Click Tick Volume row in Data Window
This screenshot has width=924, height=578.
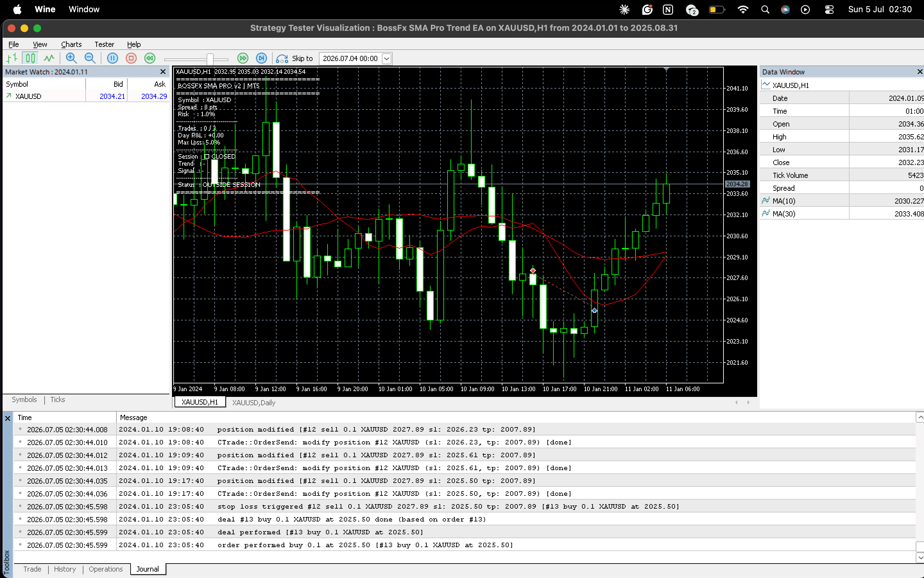[842, 175]
